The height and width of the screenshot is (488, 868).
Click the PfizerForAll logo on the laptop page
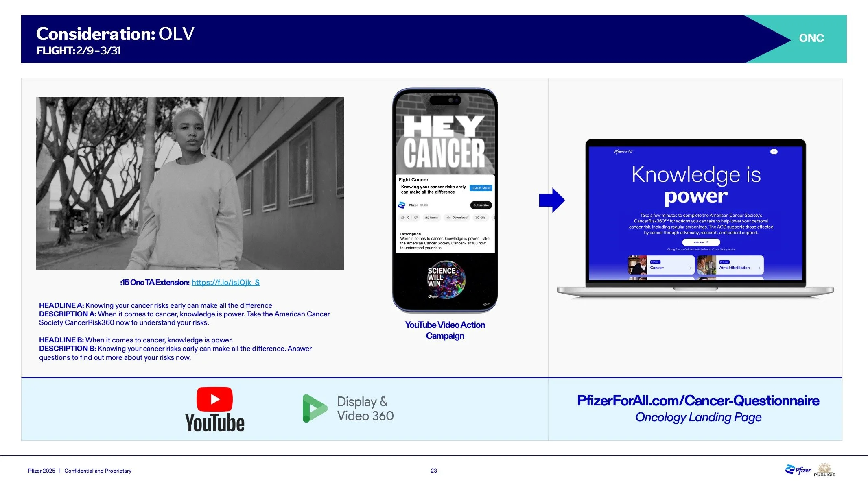coord(624,152)
